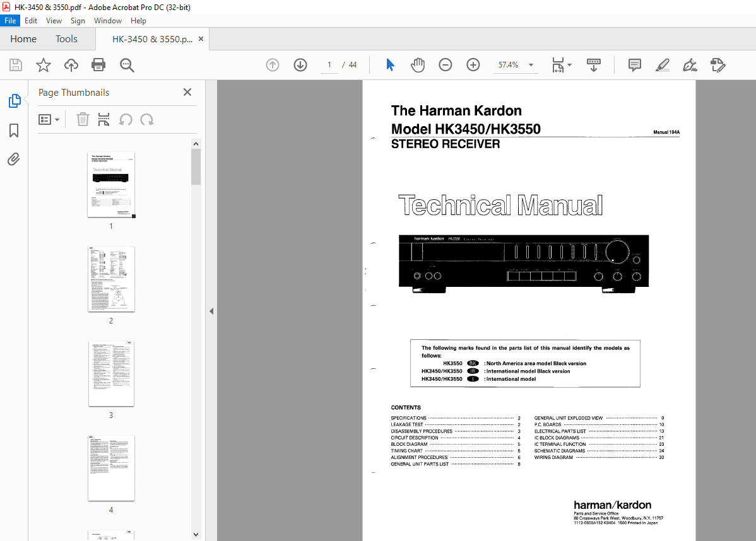Click 'Model HK3450/HK3550' title text
Screen dimensions: 756x541
pos(466,129)
